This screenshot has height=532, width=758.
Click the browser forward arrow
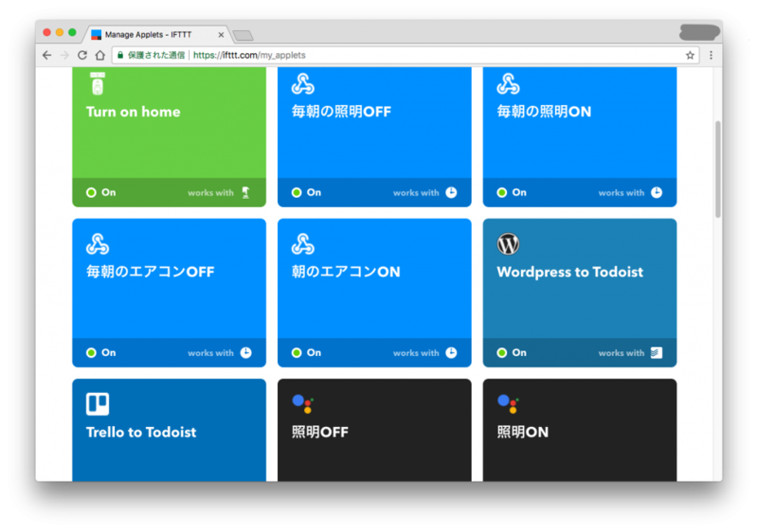coord(64,55)
